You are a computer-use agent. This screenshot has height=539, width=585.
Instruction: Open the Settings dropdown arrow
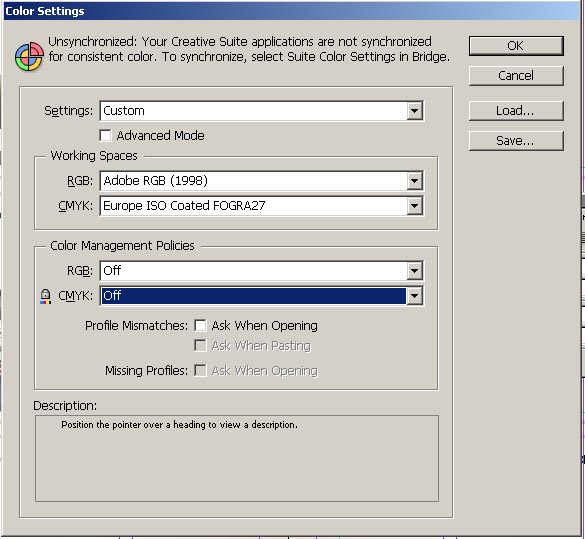[414, 111]
